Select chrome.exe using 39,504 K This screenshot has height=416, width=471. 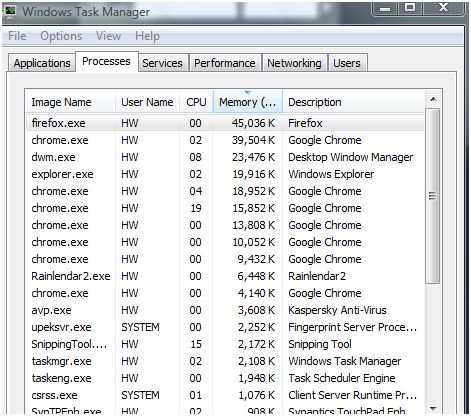coord(225,140)
